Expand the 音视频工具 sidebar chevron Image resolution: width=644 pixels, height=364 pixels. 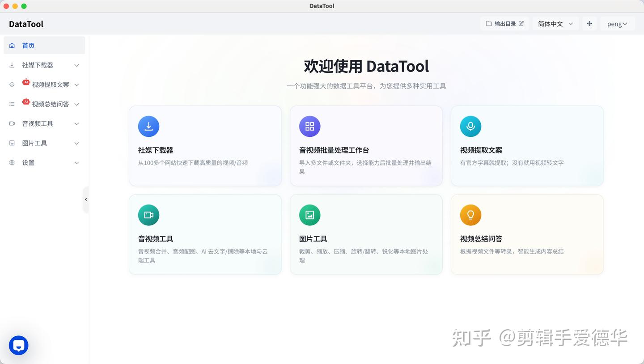pos(76,124)
